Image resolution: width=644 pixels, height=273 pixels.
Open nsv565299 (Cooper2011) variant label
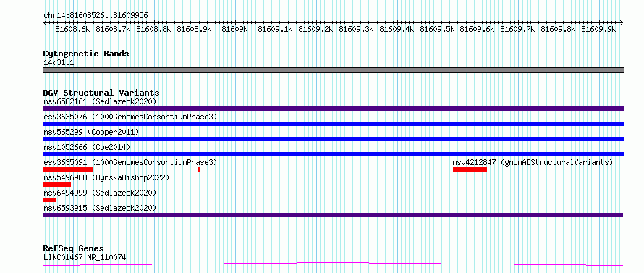coord(91,132)
